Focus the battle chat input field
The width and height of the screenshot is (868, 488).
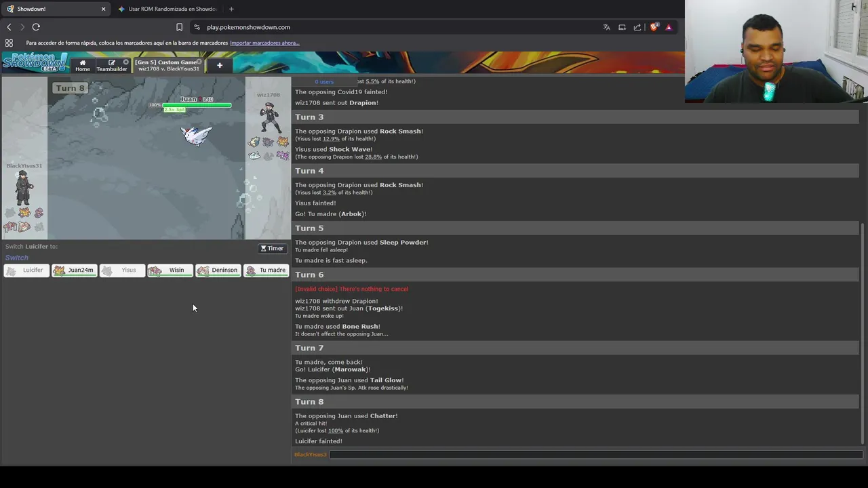click(x=595, y=455)
